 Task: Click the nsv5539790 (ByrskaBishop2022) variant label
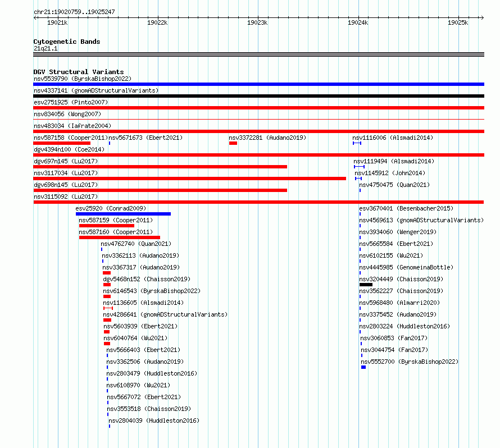point(83,79)
